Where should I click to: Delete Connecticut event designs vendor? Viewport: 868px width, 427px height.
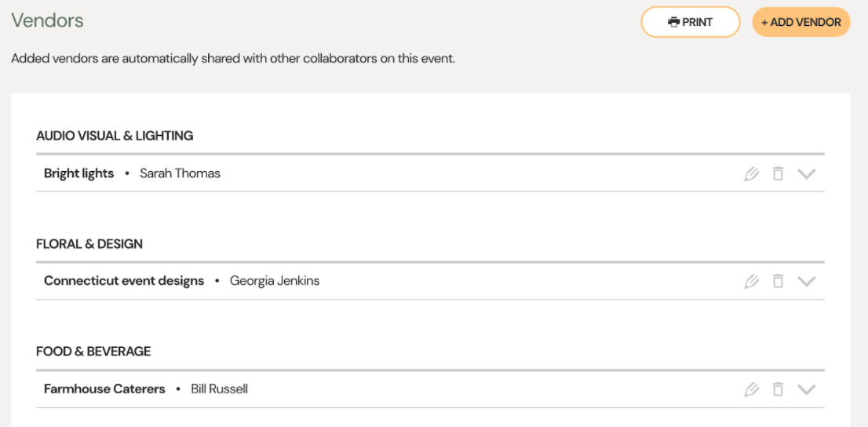tap(779, 281)
